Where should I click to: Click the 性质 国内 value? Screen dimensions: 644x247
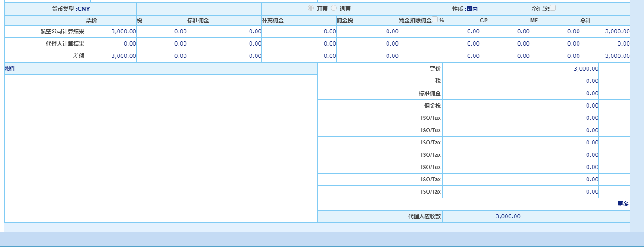pos(472,9)
